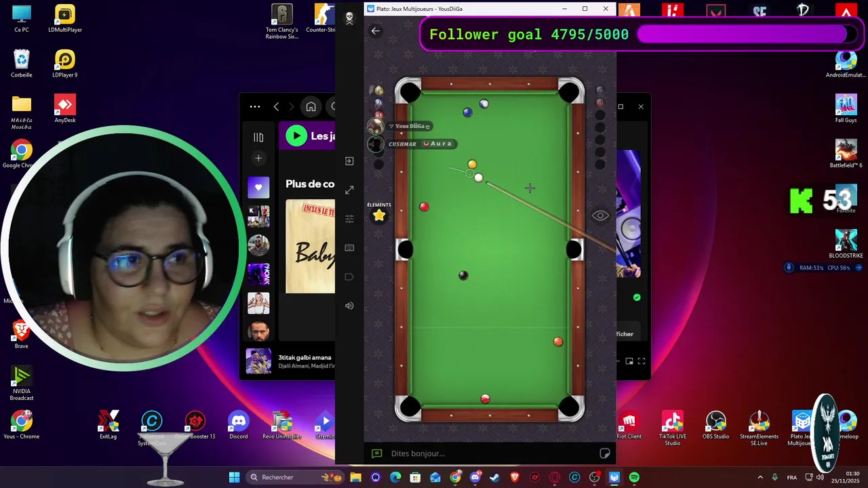Open TikTok LIVE Studio shortcut
Screen dimensions: 868x488
pyautogui.click(x=672, y=429)
